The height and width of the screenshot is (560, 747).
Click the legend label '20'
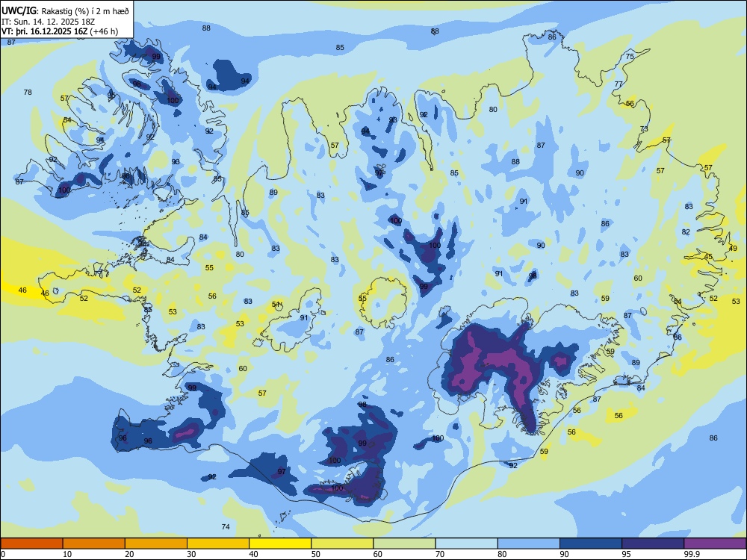[129, 554]
